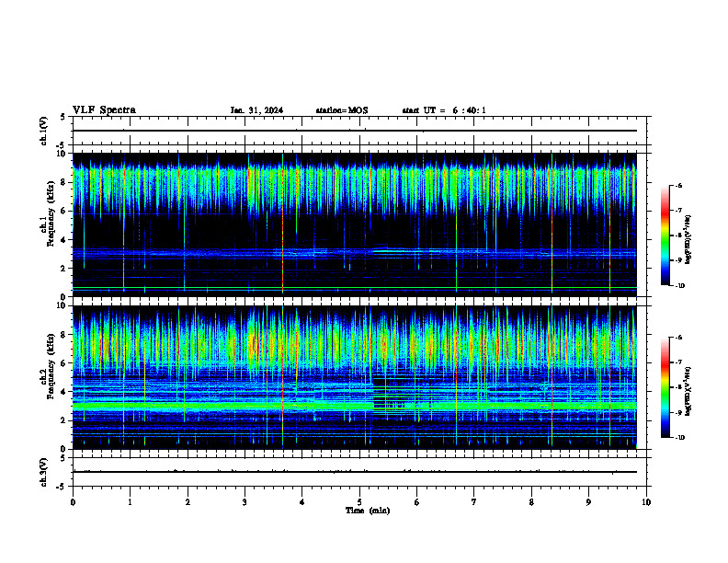Image resolution: width=728 pixels, height=563 pixels.
Task: Click the "5" tick on the ch.1(V) axis
Action: coord(63,117)
